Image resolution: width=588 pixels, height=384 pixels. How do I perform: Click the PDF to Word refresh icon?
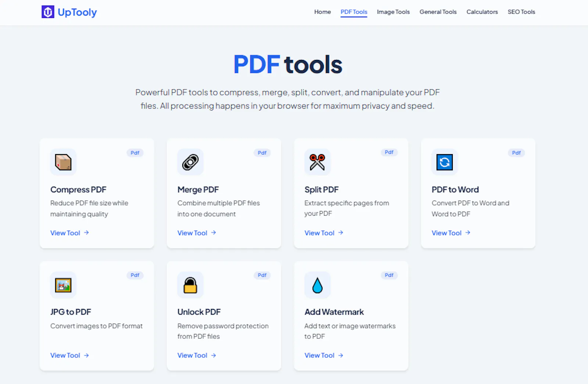(x=445, y=162)
